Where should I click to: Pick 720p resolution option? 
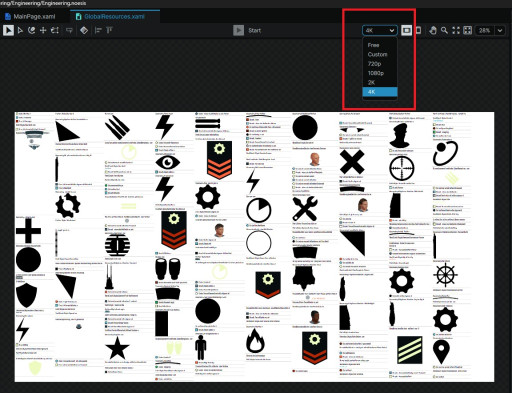(380, 64)
